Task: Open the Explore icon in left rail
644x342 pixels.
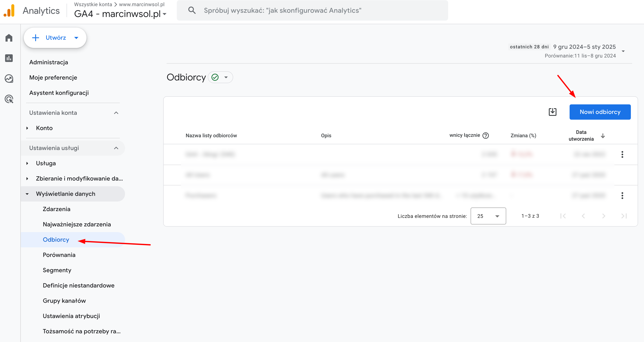Action: click(9, 78)
